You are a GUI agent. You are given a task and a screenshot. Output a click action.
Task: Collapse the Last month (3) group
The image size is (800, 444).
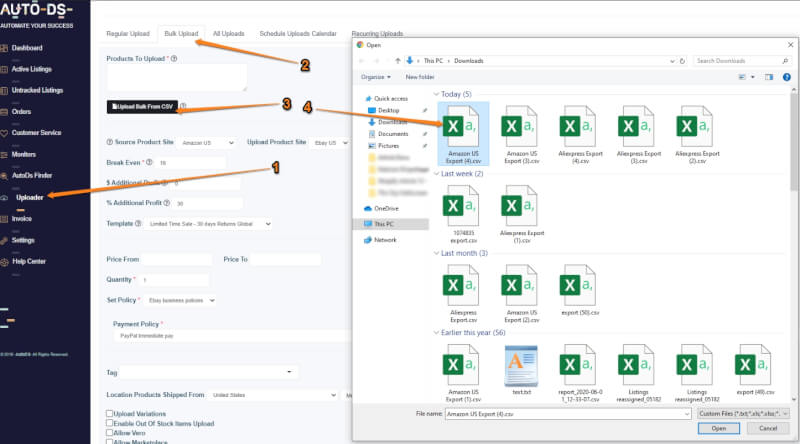pyautogui.click(x=436, y=253)
